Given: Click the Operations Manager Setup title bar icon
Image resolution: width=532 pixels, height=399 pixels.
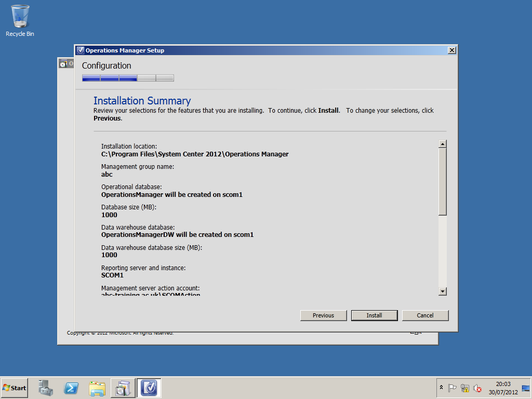Looking at the screenshot, I should tap(81, 50).
